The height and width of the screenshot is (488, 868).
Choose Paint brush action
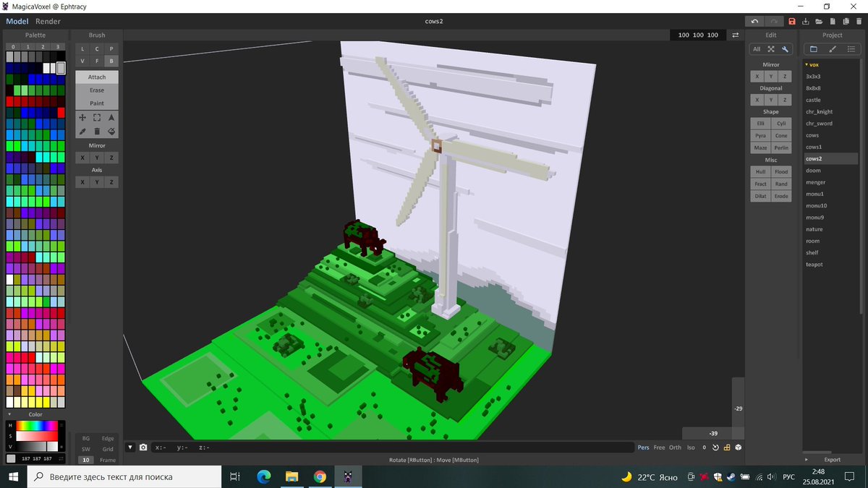pyautogui.click(x=97, y=103)
